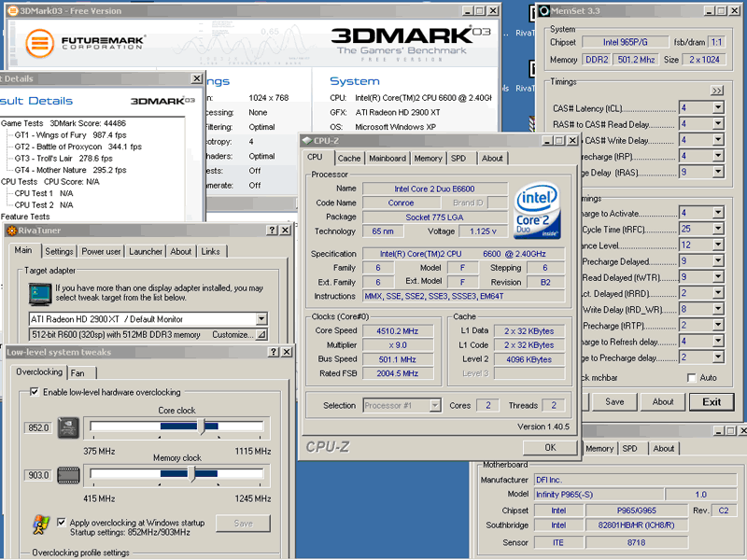Viewport: 747px width, 560px height.
Task: Open About tab in background CPU-Z window
Action: click(663, 449)
